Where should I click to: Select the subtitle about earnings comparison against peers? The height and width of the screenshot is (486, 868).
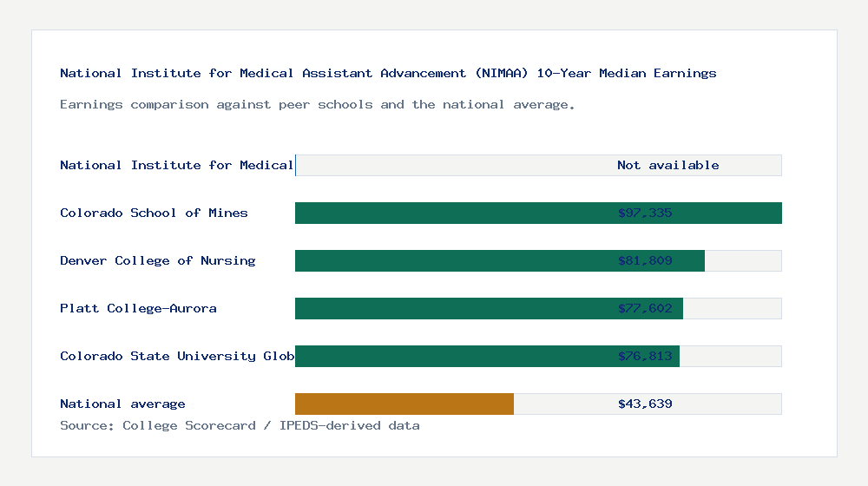tap(317, 105)
